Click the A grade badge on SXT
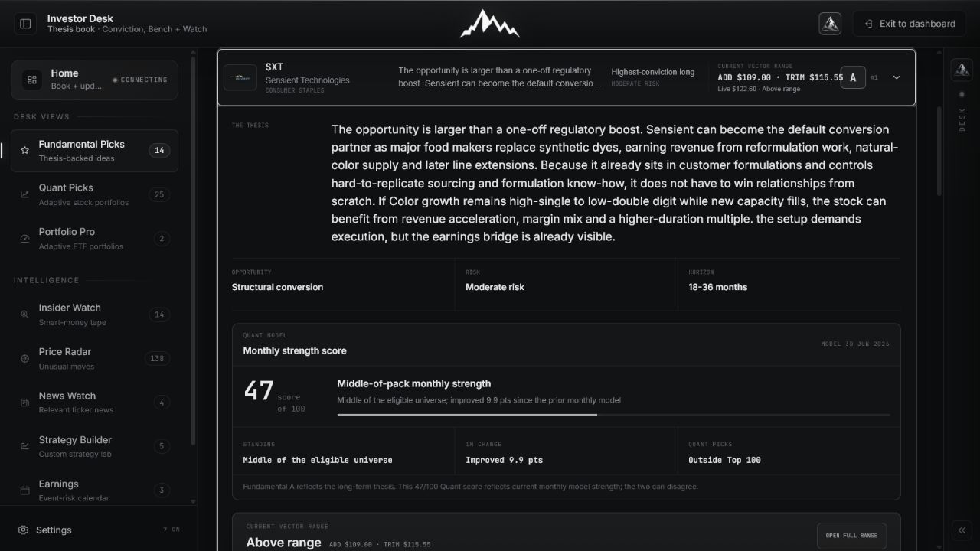 coord(853,77)
